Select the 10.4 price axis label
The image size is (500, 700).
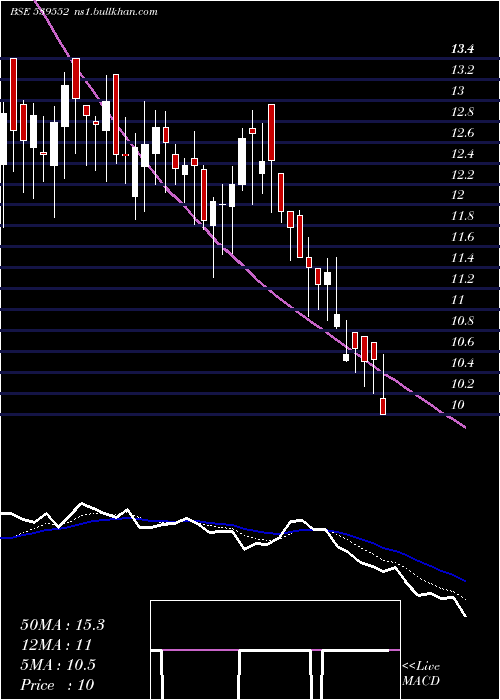[x=462, y=362]
